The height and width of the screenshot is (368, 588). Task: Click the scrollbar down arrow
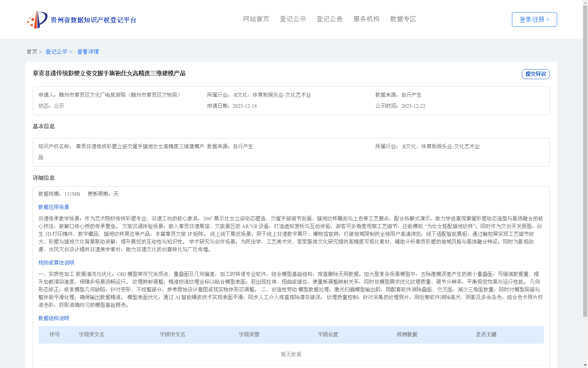coord(585,365)
